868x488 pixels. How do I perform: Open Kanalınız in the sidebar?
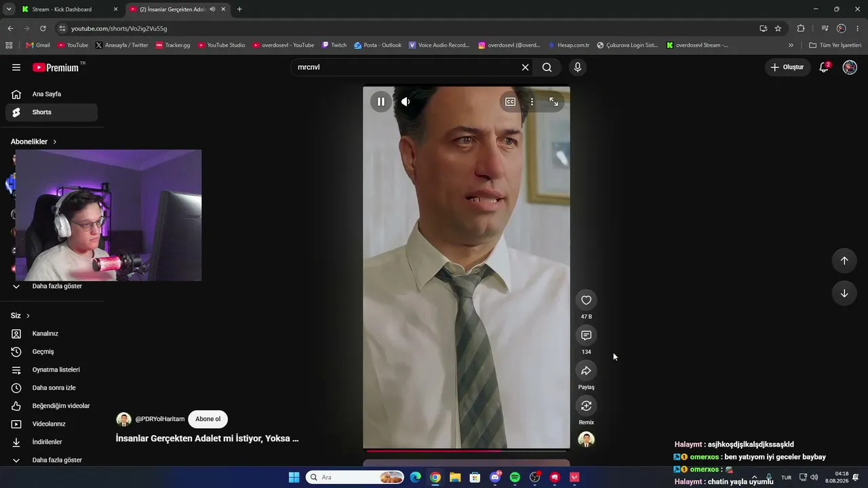tap(52, 333)
